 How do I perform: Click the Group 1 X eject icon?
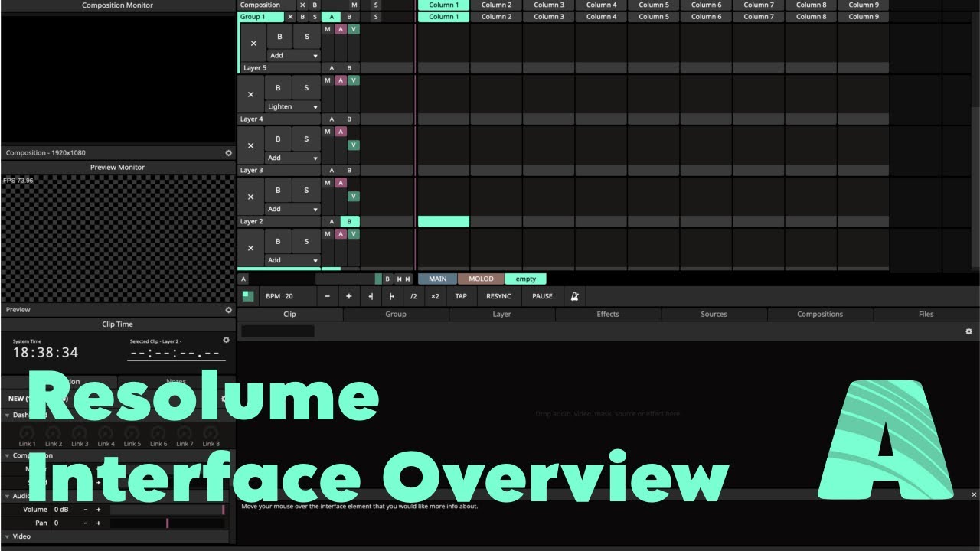point(290,17)
